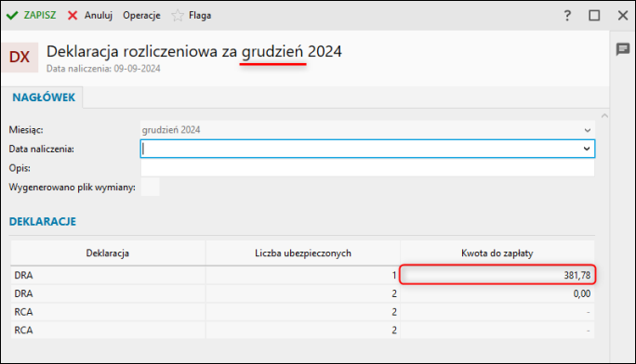Viewport: 636px width, 364px height.
Task: Open the Operacje menu
Action: pyautogui.click(x=141, y=16)
